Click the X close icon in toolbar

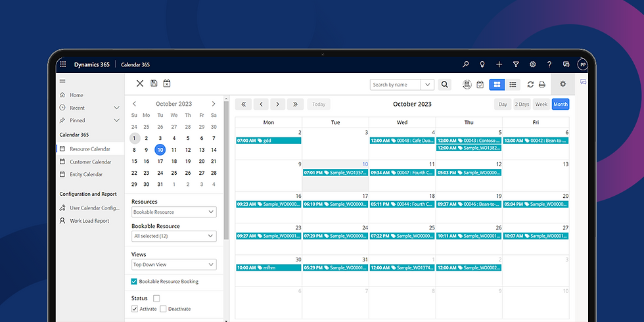click(x=139, y=83)
